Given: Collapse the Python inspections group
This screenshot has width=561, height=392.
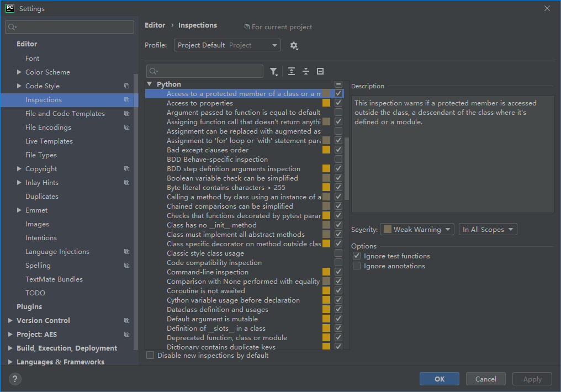Looking at the screenshot, I should (150, 84).
